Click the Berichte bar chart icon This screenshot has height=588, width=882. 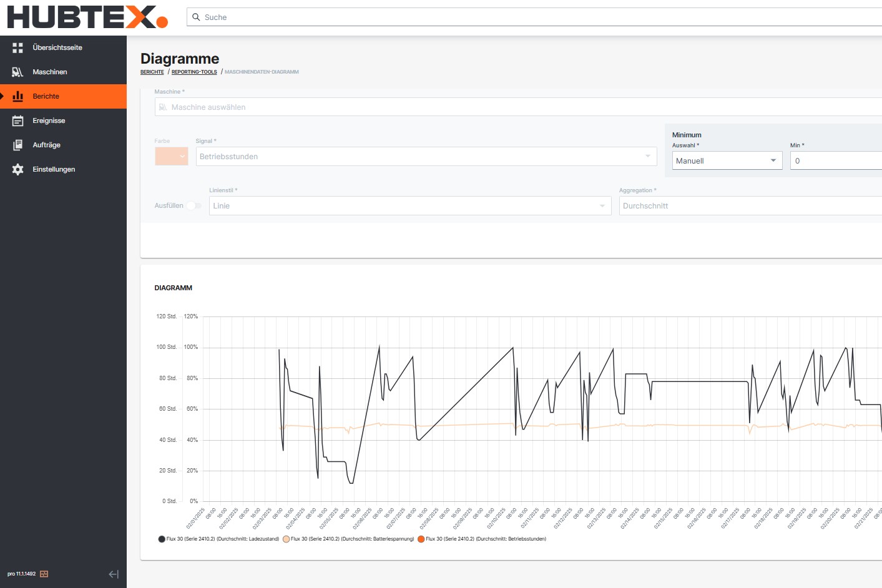coord(17,96)
